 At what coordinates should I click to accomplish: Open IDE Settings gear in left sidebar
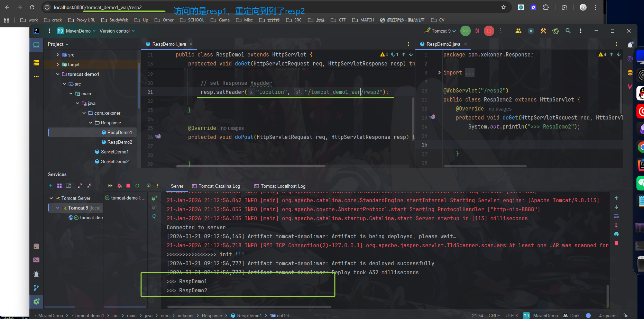click(36, 301)
